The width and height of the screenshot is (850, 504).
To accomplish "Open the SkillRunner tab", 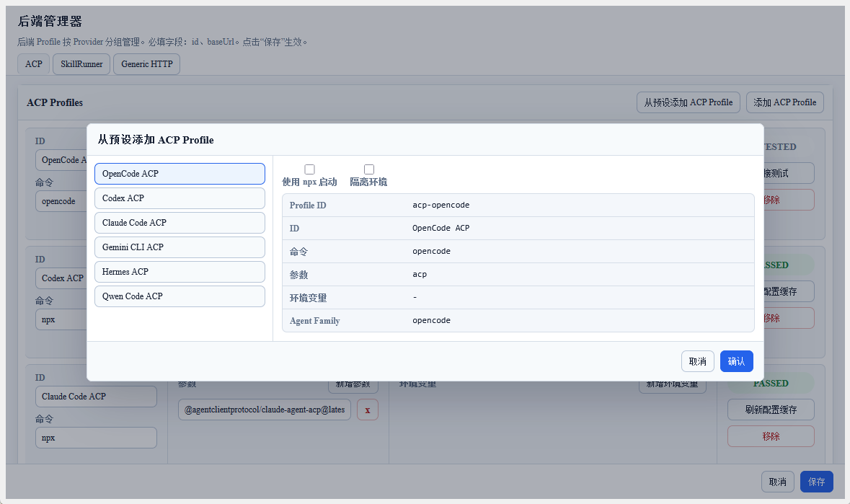I will pos(81,64).
